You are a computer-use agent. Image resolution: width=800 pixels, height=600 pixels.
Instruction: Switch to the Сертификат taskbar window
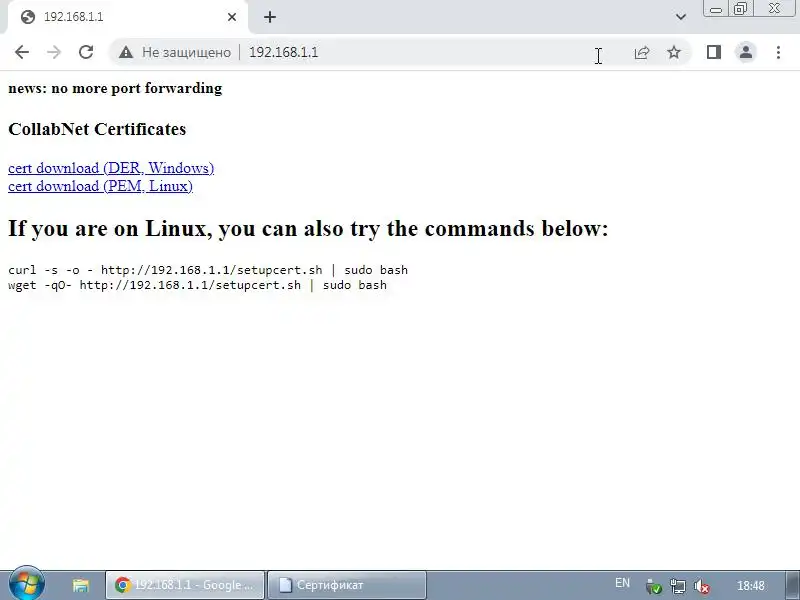point(347,585)
